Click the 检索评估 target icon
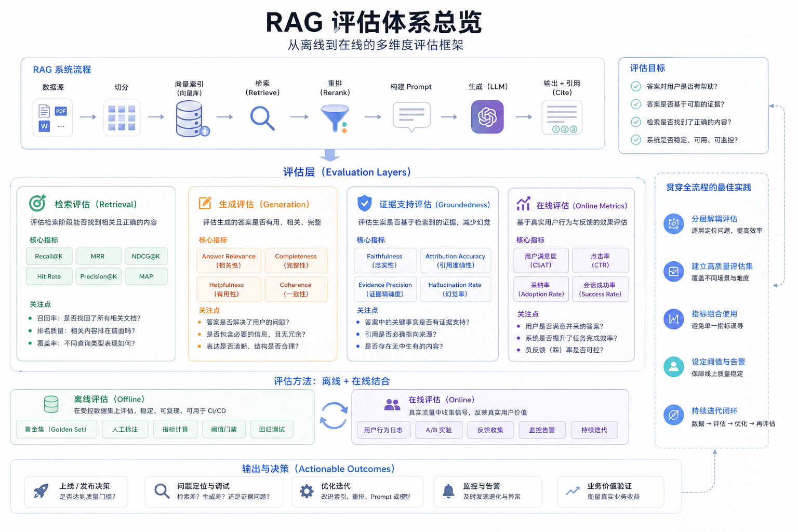The width and height of the screenshot is (798, 532). [x=37, y=203]
